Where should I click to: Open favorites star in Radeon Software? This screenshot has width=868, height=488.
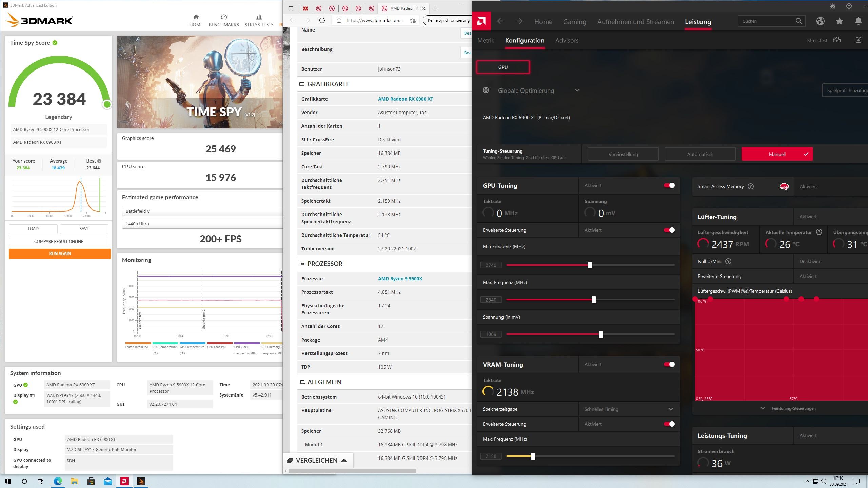tap(840, 21)
